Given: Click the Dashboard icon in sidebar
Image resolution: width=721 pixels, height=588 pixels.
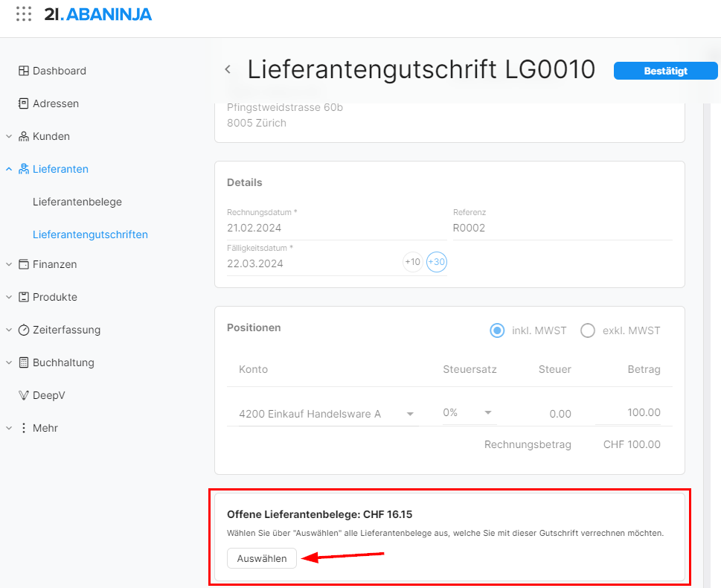Looking at the screenshot, I should (x=24, y=71).
